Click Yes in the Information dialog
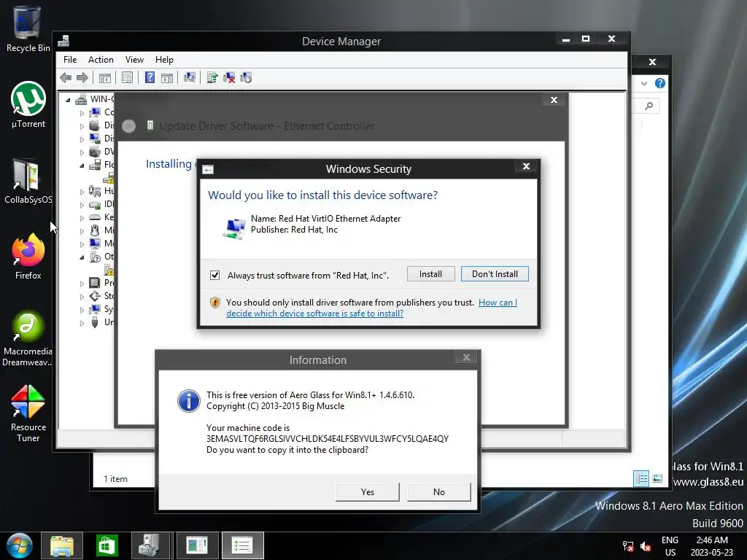747x560 pixels. (368, 492)
